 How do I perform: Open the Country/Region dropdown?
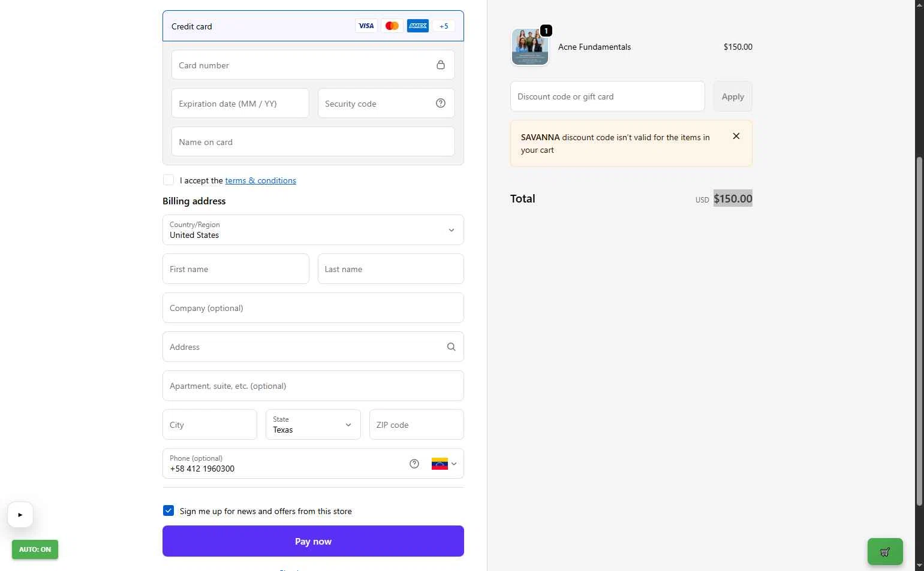[313, 230]
